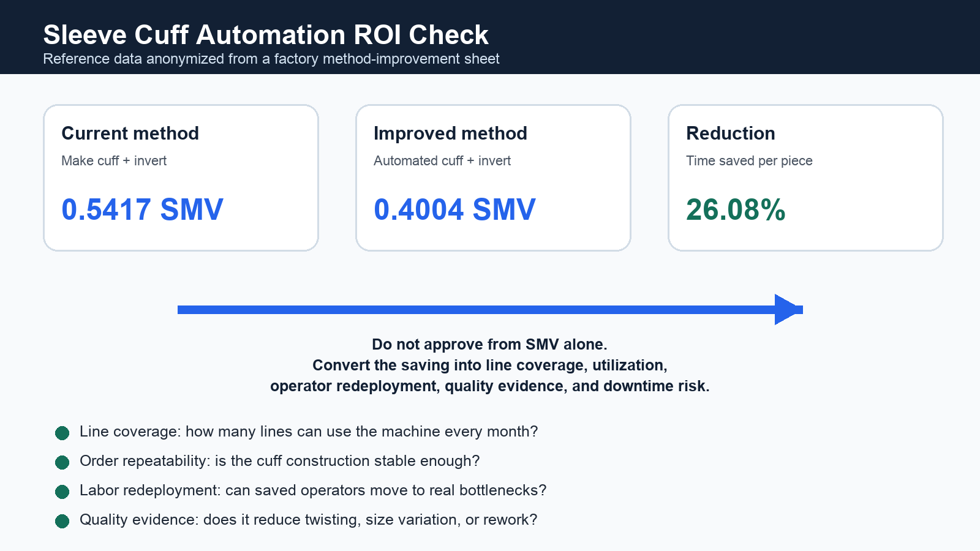Click the 'Line coverage' bullet text
This screenshot has width=980, height=551.
309,431
